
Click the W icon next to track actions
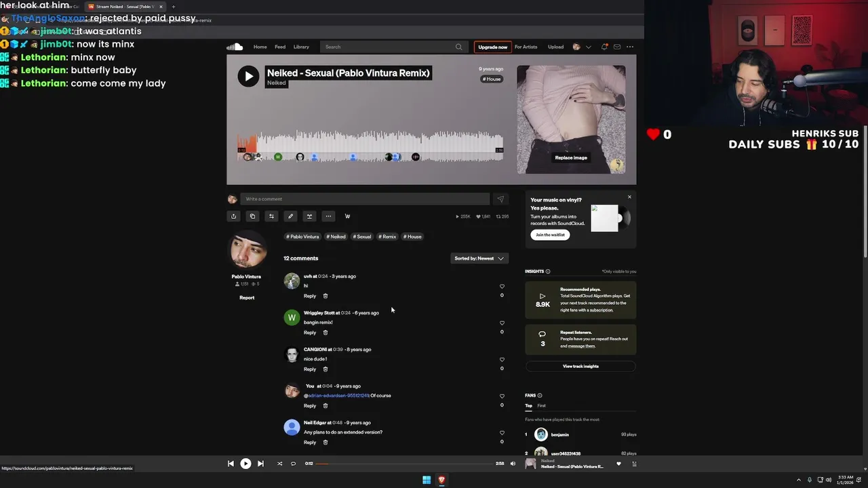347,216
